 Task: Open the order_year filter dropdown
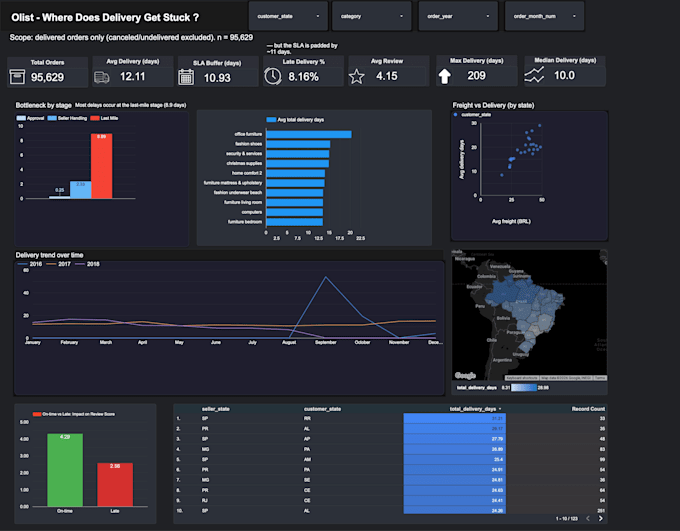[458, 16]
